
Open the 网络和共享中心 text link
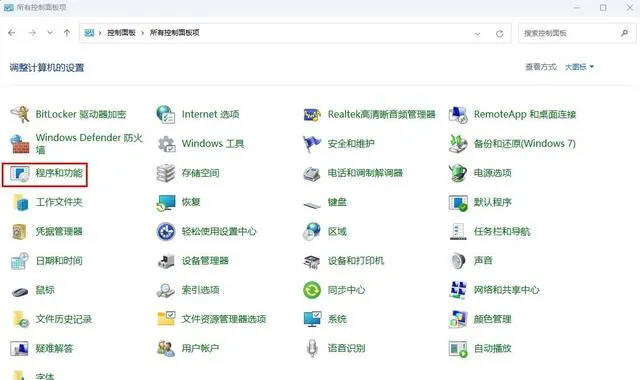506,290
